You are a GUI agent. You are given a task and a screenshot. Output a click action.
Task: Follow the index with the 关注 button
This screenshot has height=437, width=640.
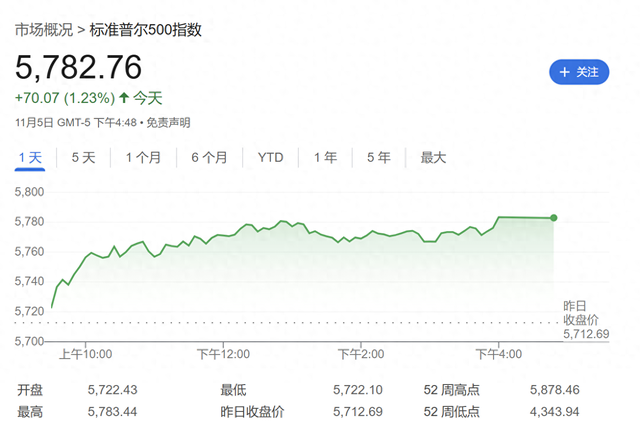(579, 72)
